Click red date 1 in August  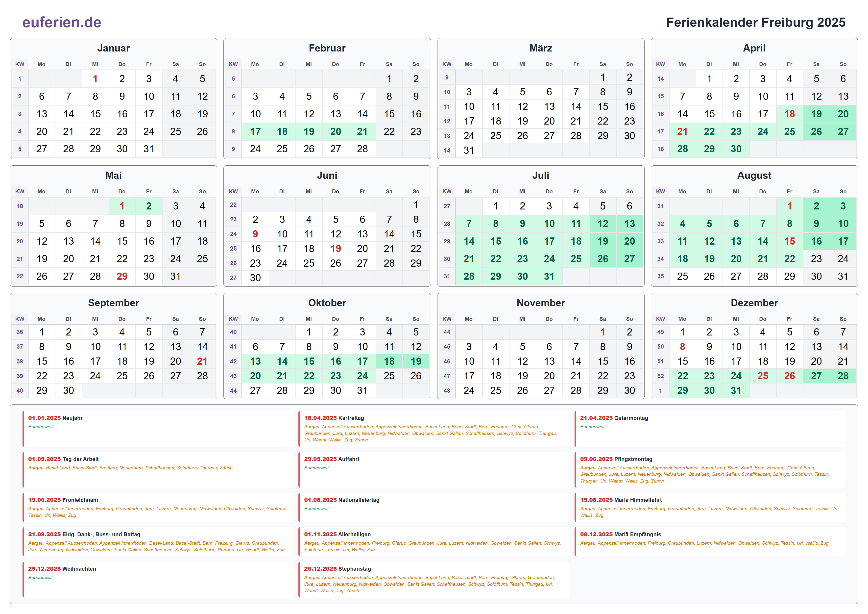(x=789, y=206)
